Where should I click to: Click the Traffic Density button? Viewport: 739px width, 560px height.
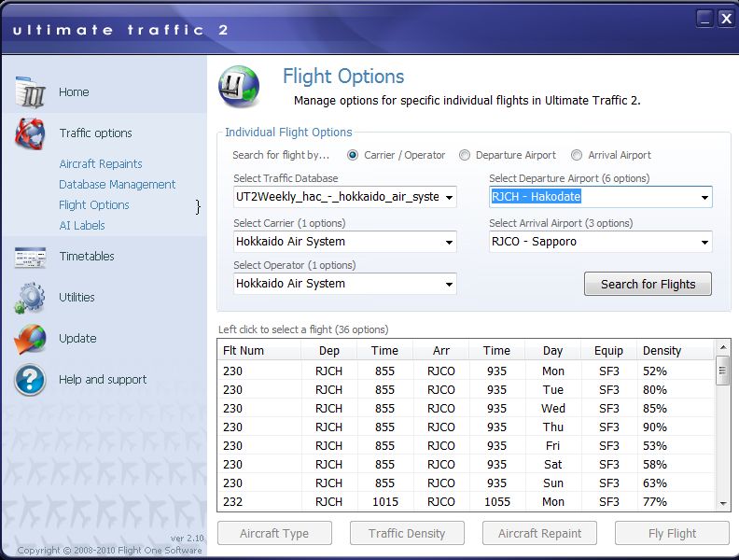pyautogui.click(x=407, y=533)
